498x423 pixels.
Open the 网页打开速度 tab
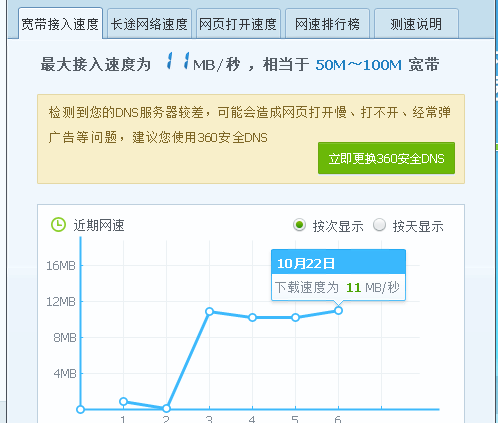[x=238, y=24]
